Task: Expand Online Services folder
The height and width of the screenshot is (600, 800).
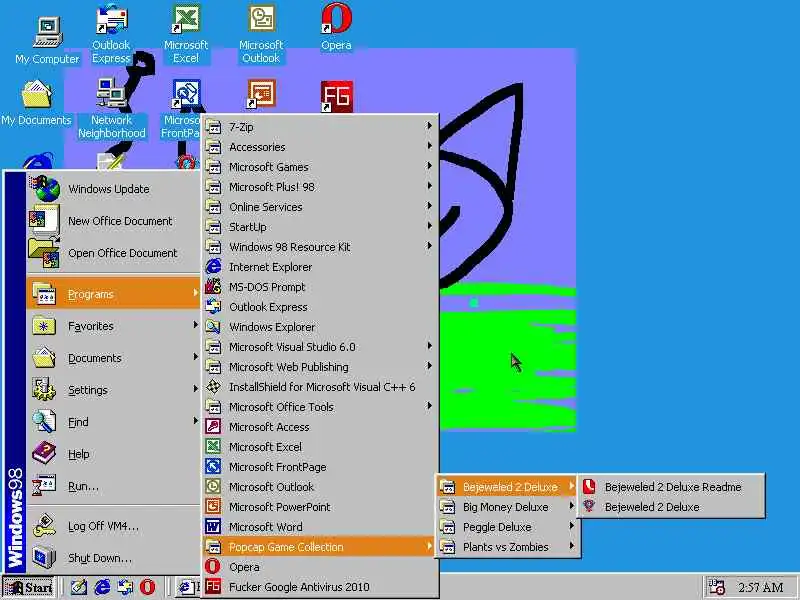Action: [x=319, y=207]
